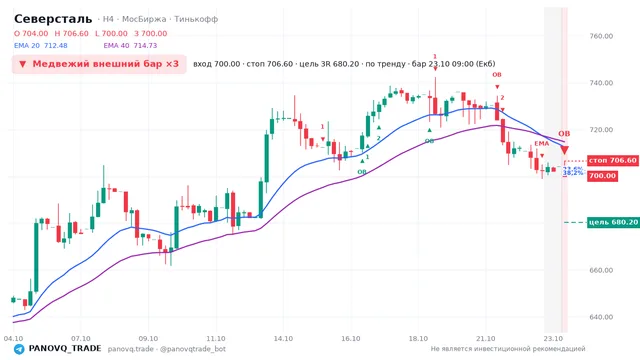Click the Тинькофф source label
The width and height of the screenshot is (640, 360).
pyautogui.click(x=196, y=19)
